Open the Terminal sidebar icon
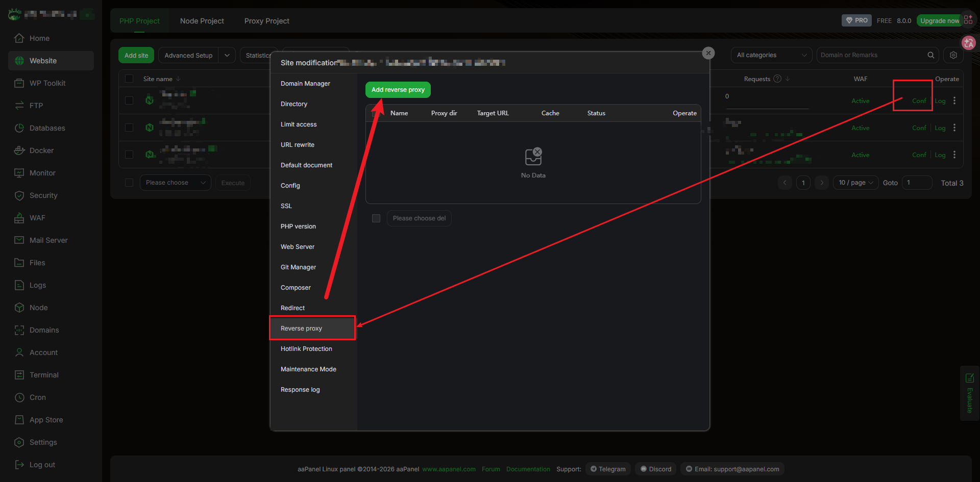Screen dimensions: 980x482 (x=19, y=375)
